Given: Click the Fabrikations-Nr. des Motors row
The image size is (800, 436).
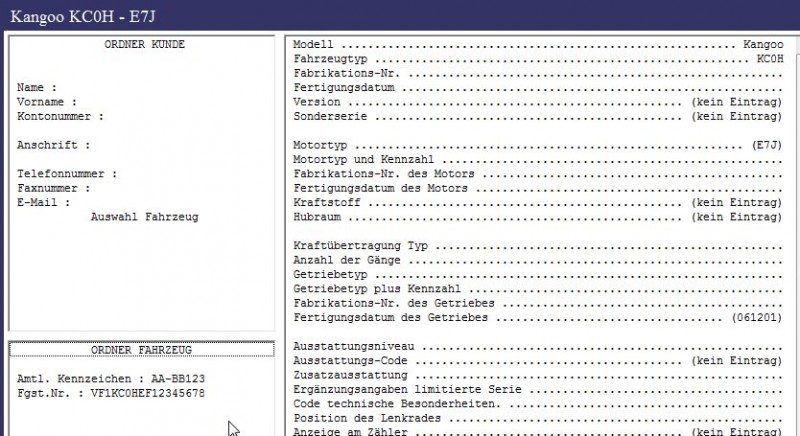Looking at the screenshot, I should point(538,173).
